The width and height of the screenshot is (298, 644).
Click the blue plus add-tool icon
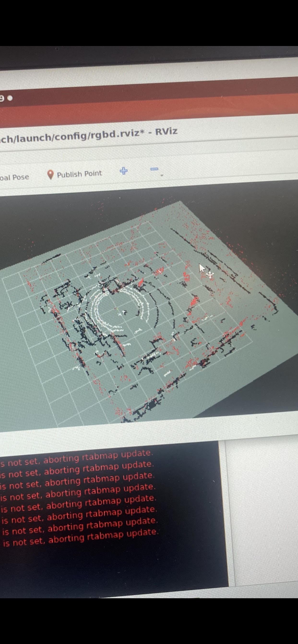124,171
